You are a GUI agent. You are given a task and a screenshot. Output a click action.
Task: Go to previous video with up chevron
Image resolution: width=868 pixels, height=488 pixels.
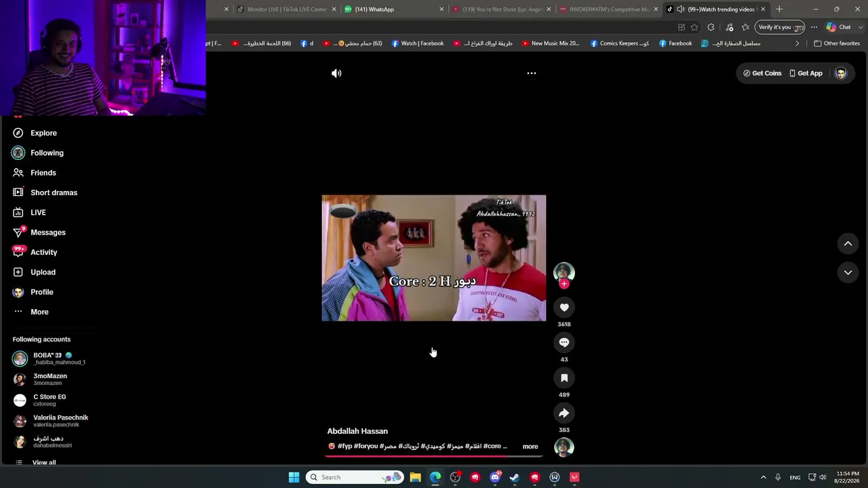point(848,243)
